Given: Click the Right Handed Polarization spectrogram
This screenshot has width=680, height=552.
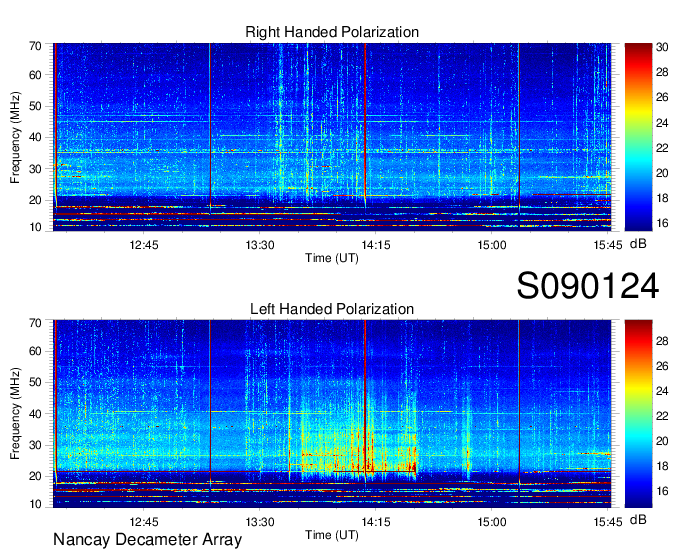Looking at the screenshot, I should click(332, 137).
